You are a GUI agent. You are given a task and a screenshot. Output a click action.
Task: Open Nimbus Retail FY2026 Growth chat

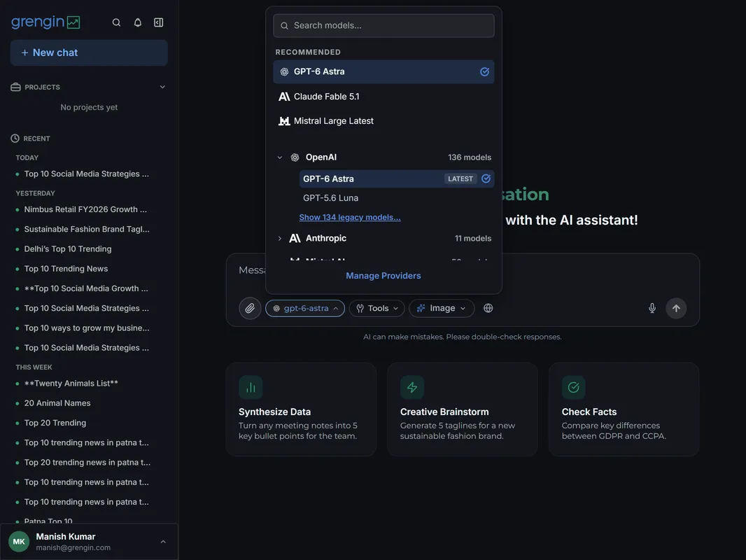point(85,209)
